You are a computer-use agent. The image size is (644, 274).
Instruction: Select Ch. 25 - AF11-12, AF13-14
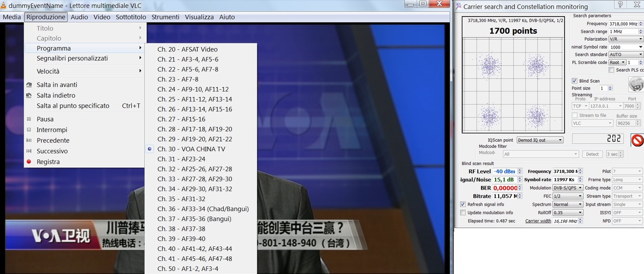[201, 99]
